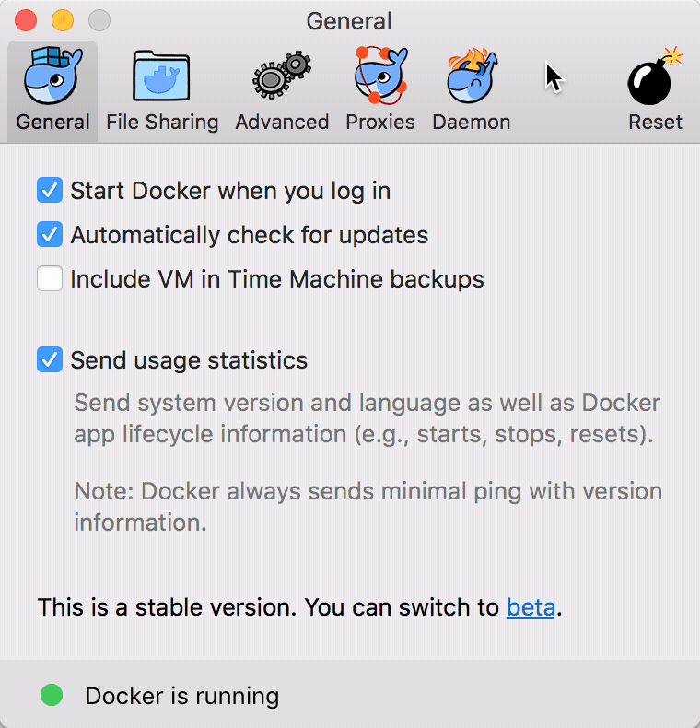Disable Automatically check for updates checkbox
This screenshot has width=700, height=728.
[50, 234]
